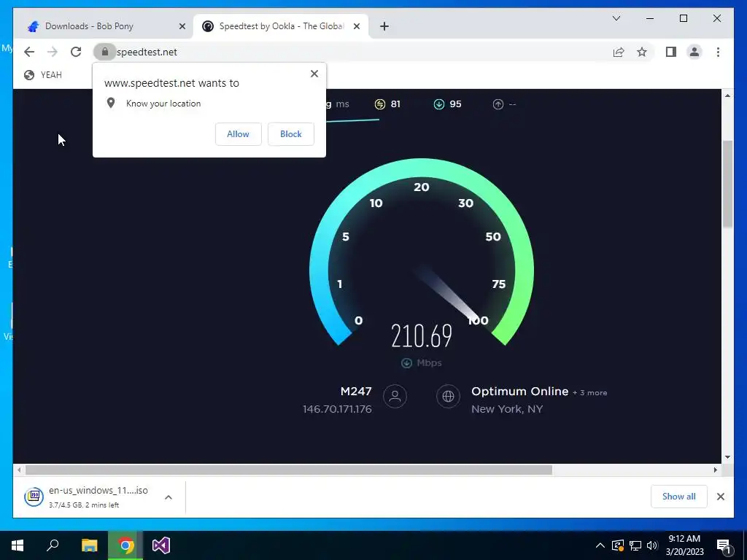Screen dimensions: 747x560
Task: Click the network tray icon
Action: pyautogui.click(x=635, y=545)
